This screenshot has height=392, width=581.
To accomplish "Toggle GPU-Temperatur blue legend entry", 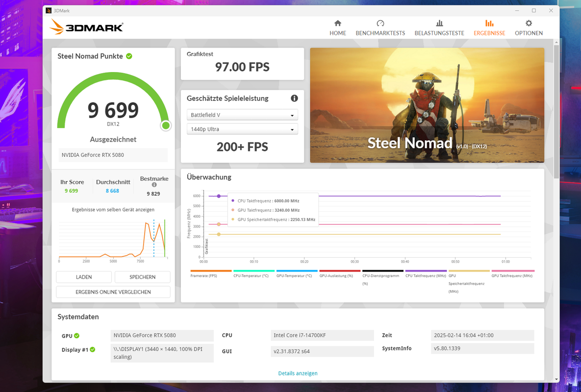I will 297,274.
